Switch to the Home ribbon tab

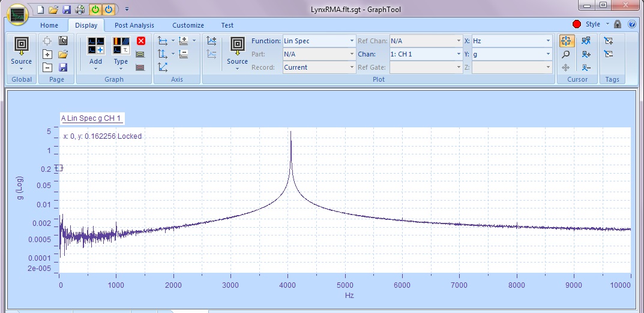tap(49, 25)
